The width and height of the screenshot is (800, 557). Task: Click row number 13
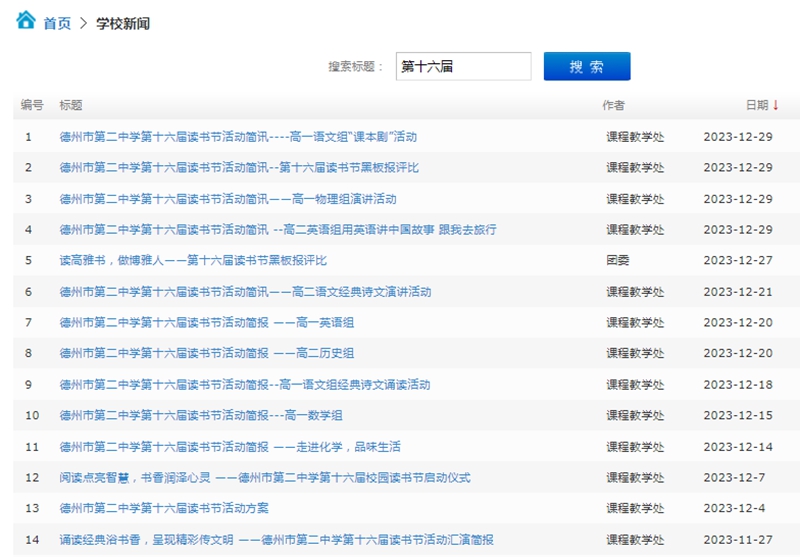tap(32, 508)
